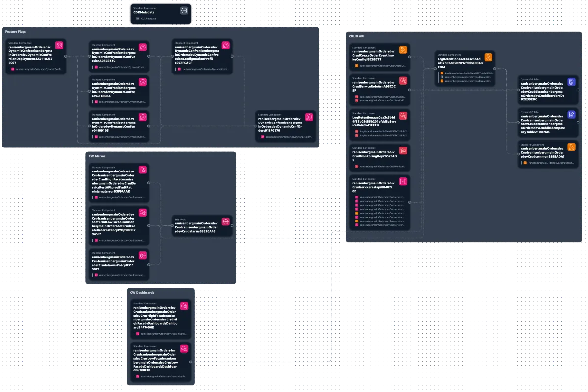Click the Lambda icon on LogRetention FC8A node

click(x=489, y=57)
